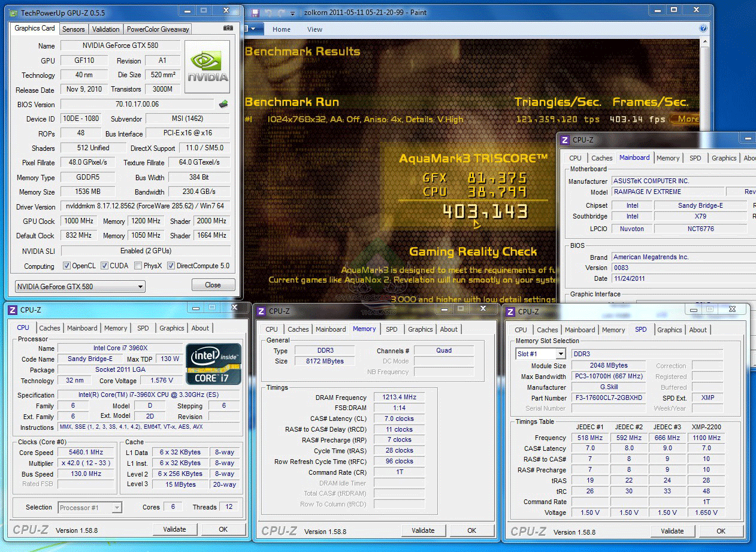Click the GPU-Z title bar app icon
Viewport: 756px width, 552px height.
pyautogui.click(x=13, y=13)
